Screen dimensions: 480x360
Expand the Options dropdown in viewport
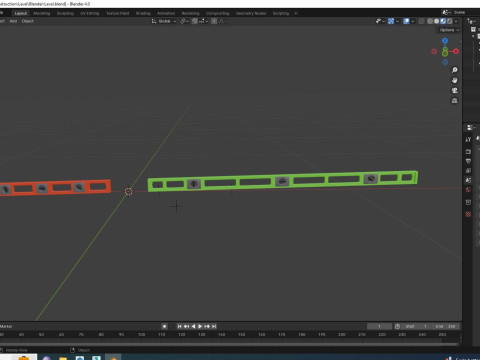click(x=449, y=30)
